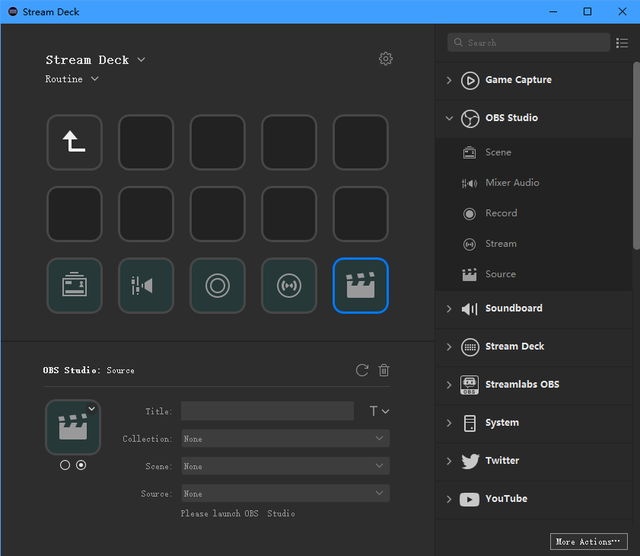Image resolution: width=640 pixels, height=556 pixels.
Task: Expand the Streamlabs OBS category
Action: point(449,385)
